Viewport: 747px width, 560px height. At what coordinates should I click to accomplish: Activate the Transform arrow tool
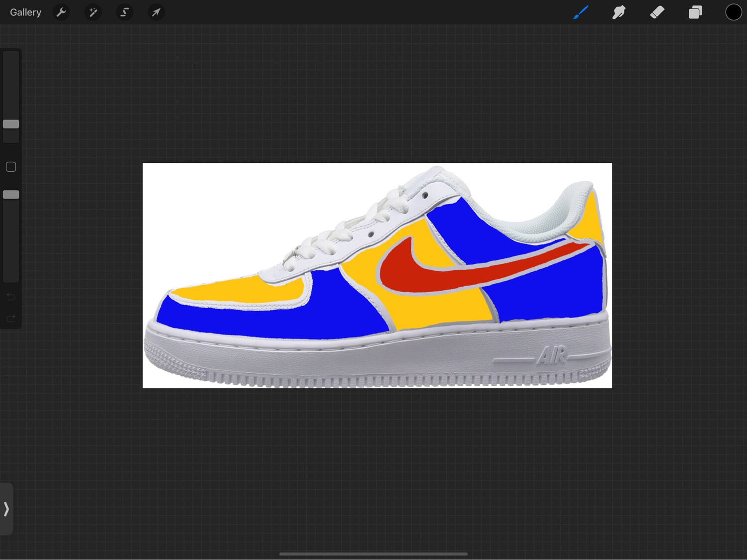[x=156, y=12]
